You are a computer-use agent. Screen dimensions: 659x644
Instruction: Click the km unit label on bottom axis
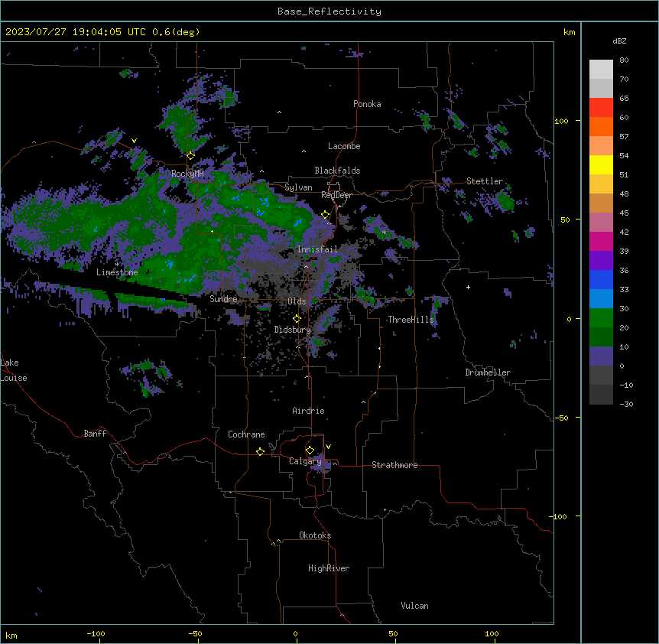point(11,636)
